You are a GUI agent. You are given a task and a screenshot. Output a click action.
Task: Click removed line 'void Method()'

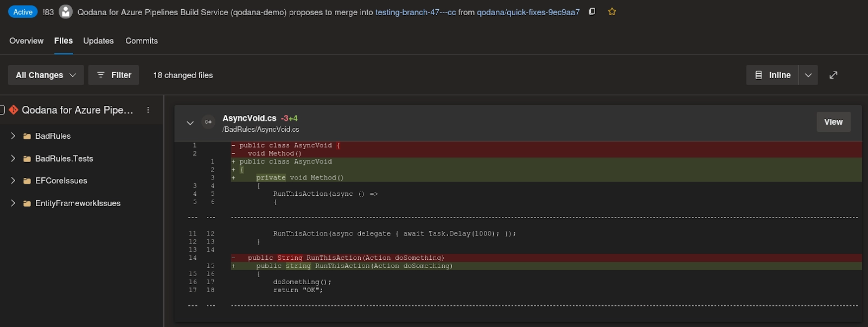pyautogui.click(x=546, y=153)
